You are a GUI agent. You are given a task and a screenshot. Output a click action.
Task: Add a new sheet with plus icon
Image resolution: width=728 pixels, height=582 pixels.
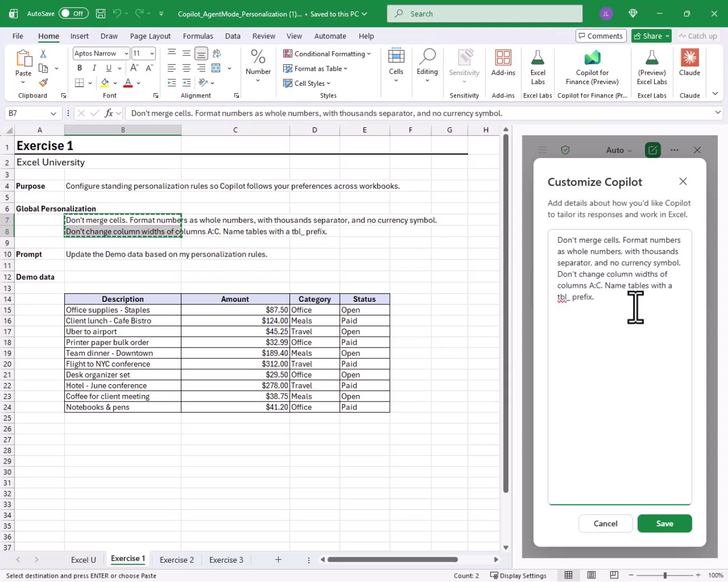278,560
